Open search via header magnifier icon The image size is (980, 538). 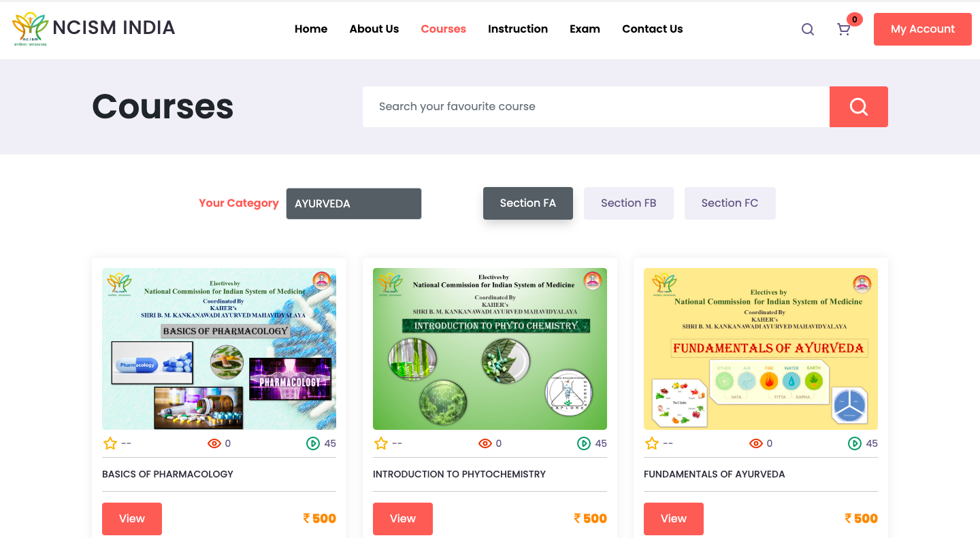[x=808, y=29]
